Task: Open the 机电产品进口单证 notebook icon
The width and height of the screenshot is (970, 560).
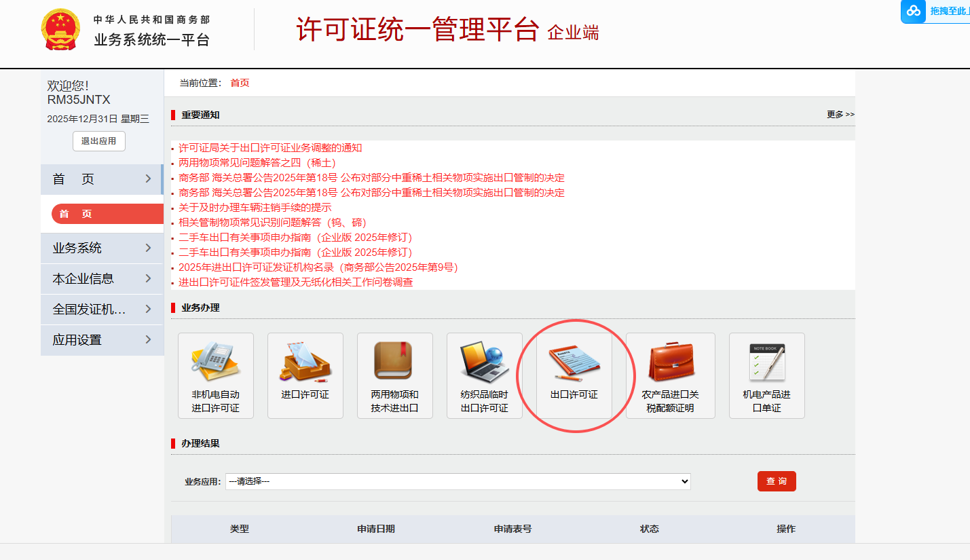Action: pos(766,362)
